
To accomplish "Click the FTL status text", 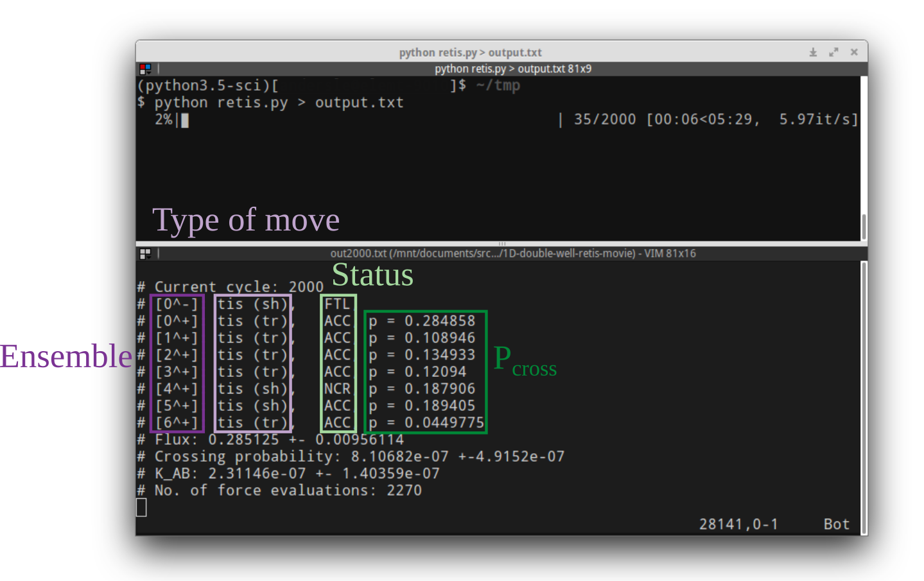I will [x=337, y=304].
